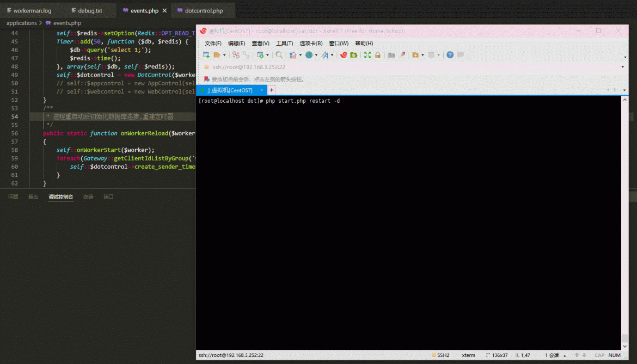Click the folder-plus icon in Xshell toolbar
637x364 pixels.
tap(415, 55)
